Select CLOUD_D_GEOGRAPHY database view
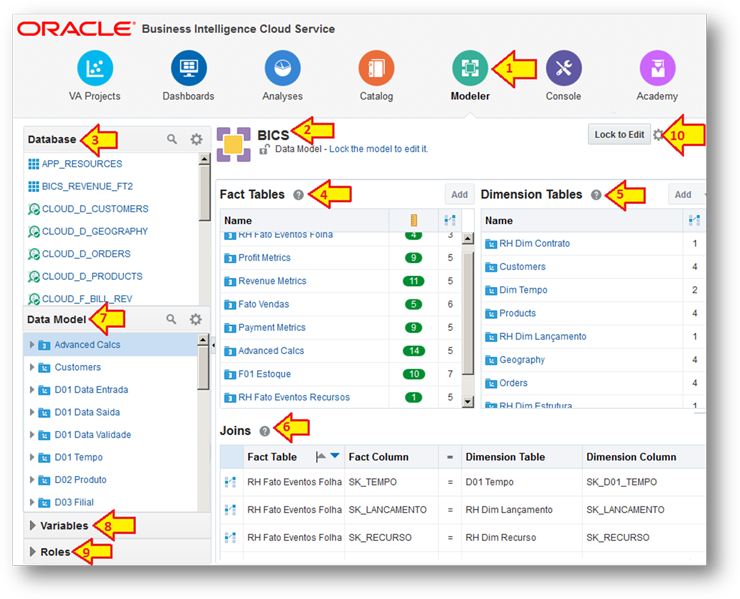Image resolution: width=740 pixels, height=599 pixels. (x=95, y=231)
